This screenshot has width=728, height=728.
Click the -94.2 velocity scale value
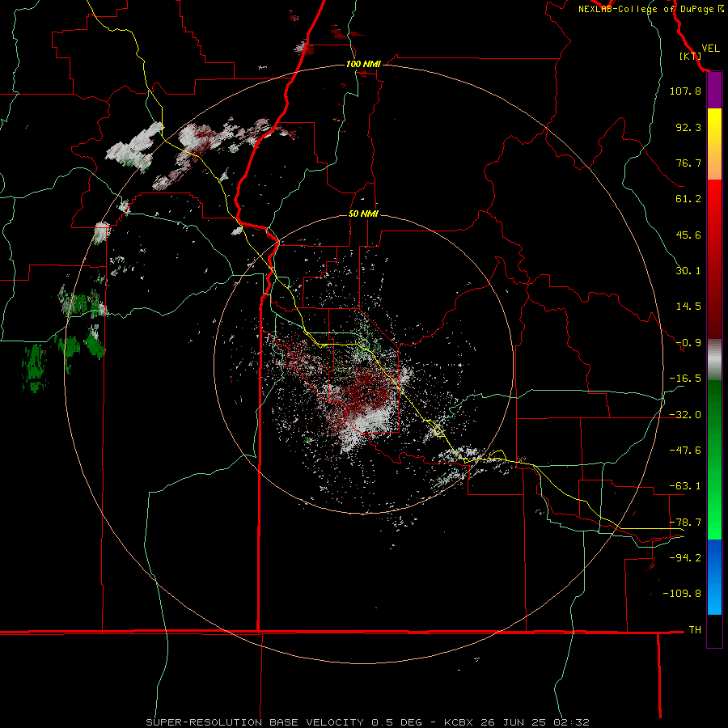(685, 558)
